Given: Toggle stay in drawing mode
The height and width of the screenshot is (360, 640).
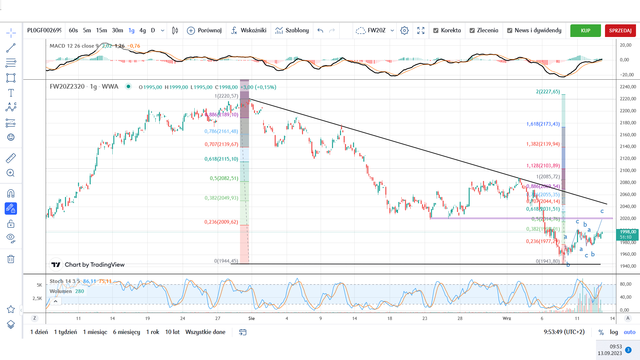Looking at the screenshot, I should [x=11, y=209].
